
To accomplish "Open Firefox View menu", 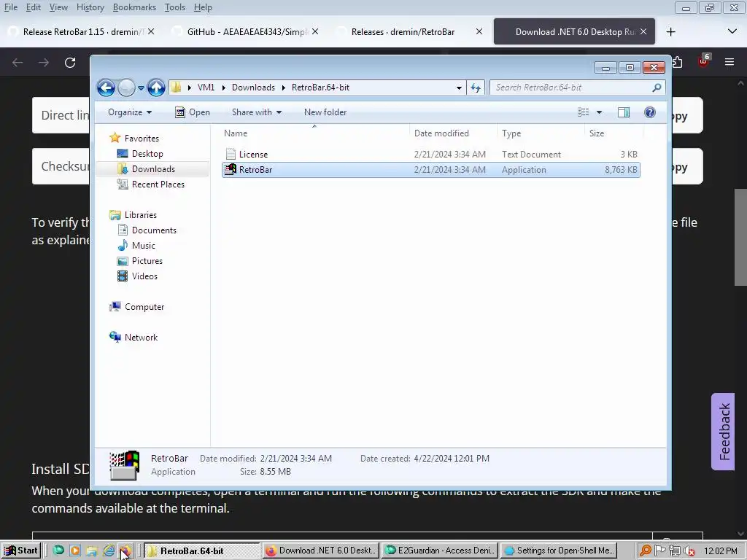I will click(x=58, y=7).
